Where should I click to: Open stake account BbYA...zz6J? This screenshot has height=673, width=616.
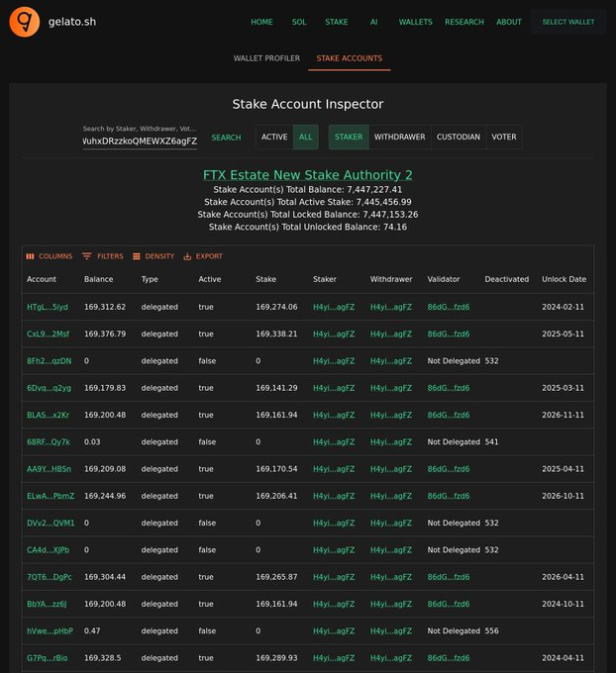(x=47, y=604)
